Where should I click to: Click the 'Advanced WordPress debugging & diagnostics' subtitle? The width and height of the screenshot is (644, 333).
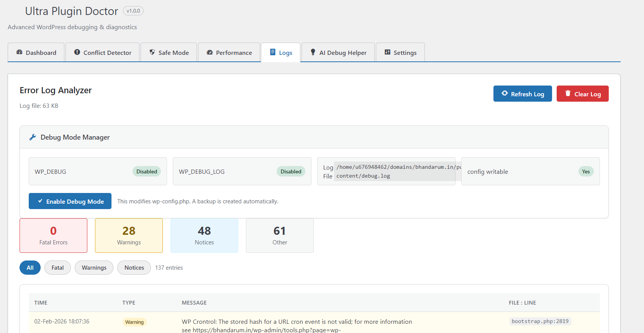[72, 27]
